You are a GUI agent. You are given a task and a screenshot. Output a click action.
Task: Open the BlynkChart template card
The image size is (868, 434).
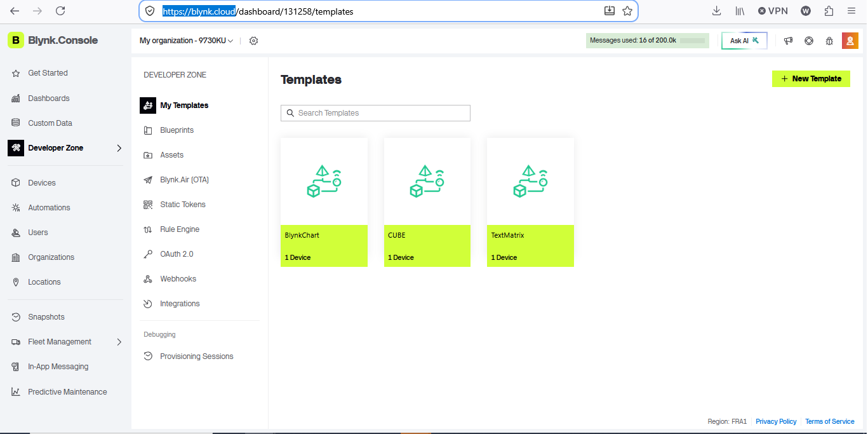324,202
